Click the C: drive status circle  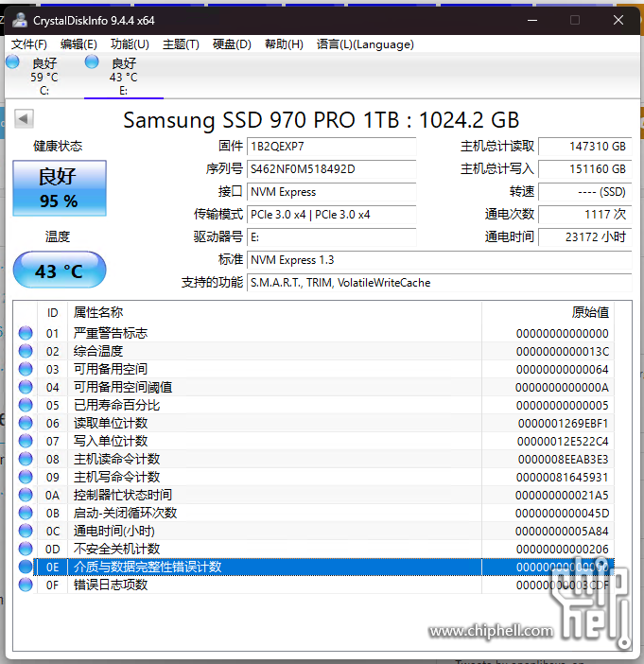[x=12, y=61]
